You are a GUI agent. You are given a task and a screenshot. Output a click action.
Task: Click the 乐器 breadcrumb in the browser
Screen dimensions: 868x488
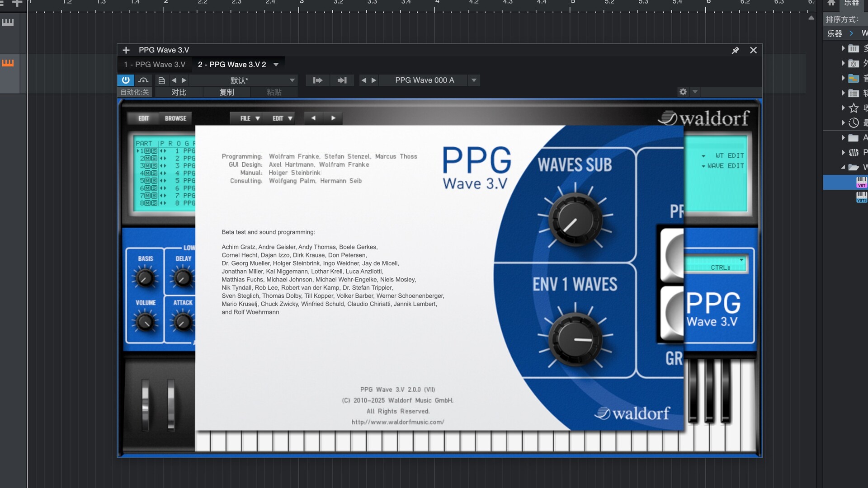(x=835, y=33)
